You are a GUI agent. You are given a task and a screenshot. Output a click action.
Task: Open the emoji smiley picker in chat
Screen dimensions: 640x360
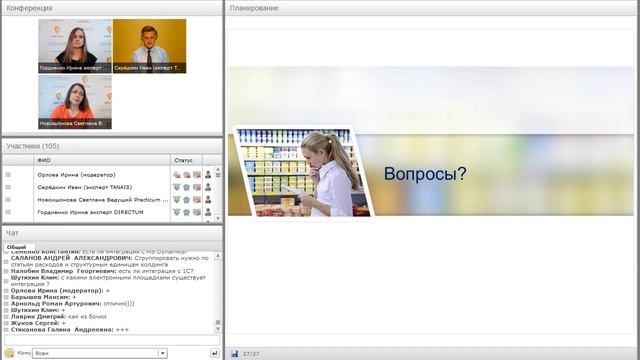point(9,353)
